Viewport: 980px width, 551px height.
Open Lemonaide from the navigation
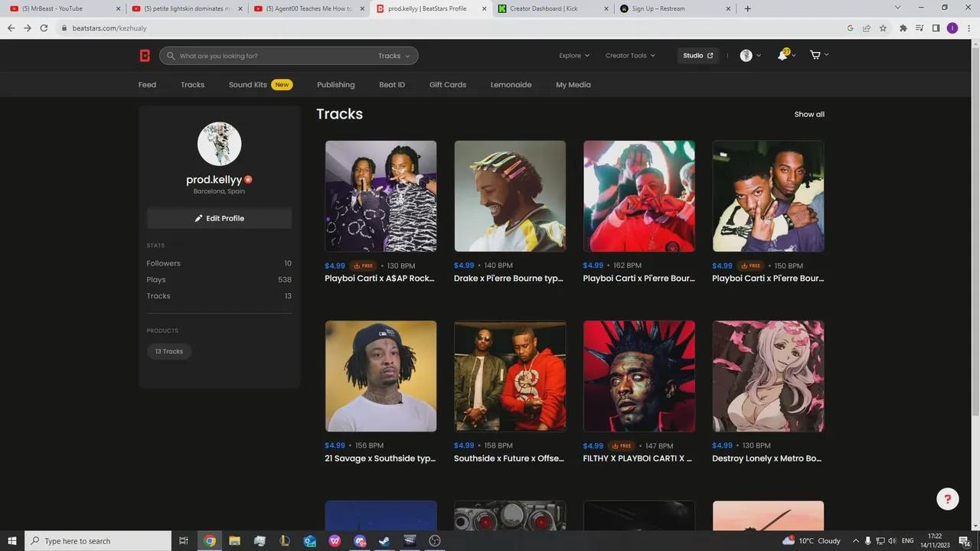(x=511, y=85)
